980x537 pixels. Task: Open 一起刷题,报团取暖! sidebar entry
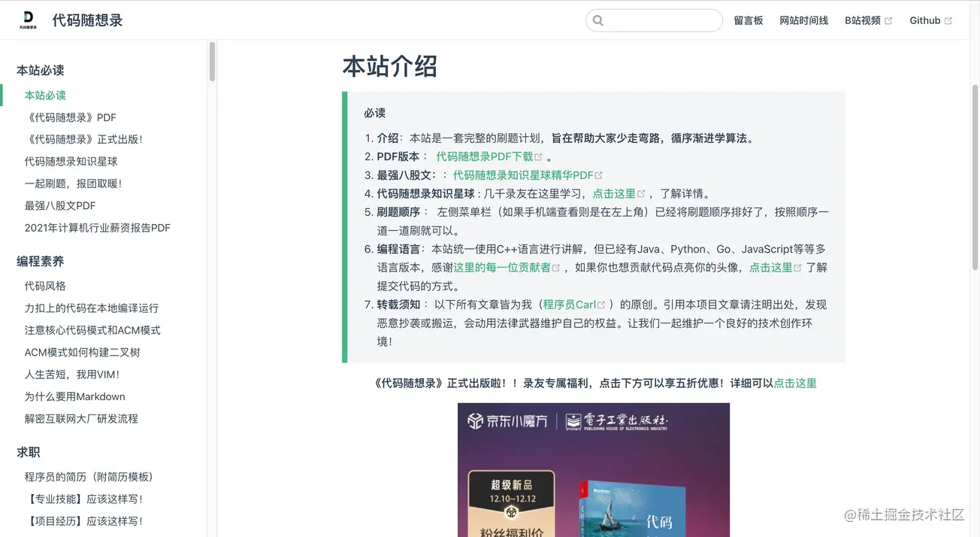(x=73, y=184)
